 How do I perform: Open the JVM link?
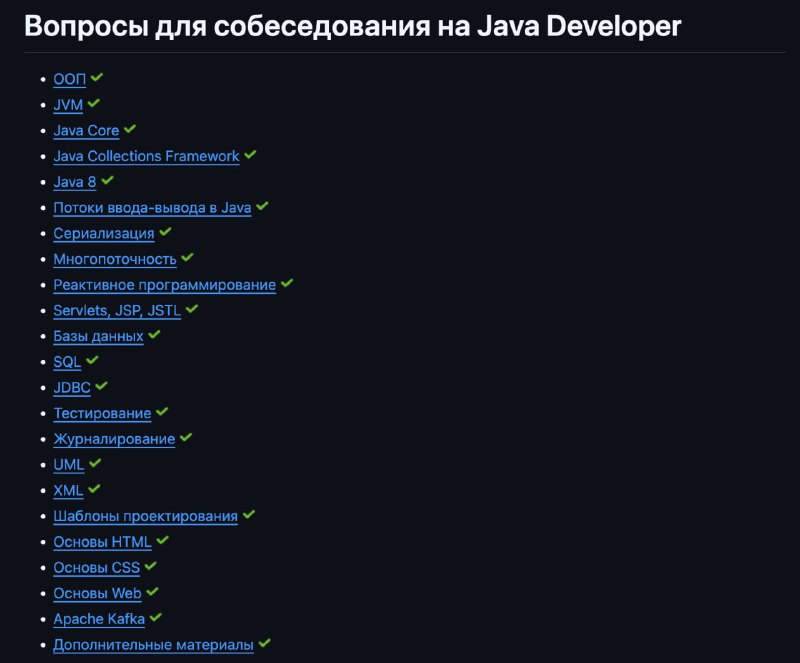pyautogui.click(x=68, y=105)
